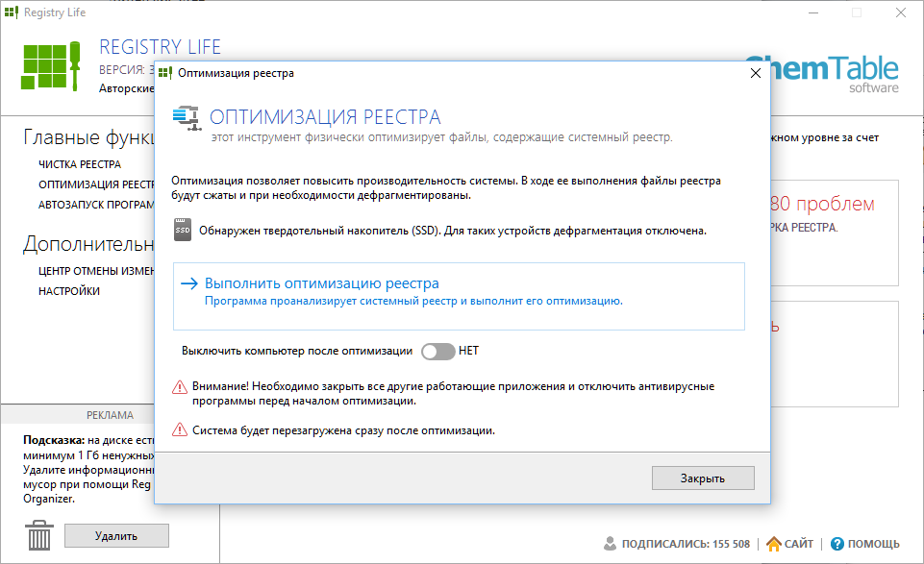
Task: Open НАСТРОЙКИ in main window sidebar
Action: [69, 291]
